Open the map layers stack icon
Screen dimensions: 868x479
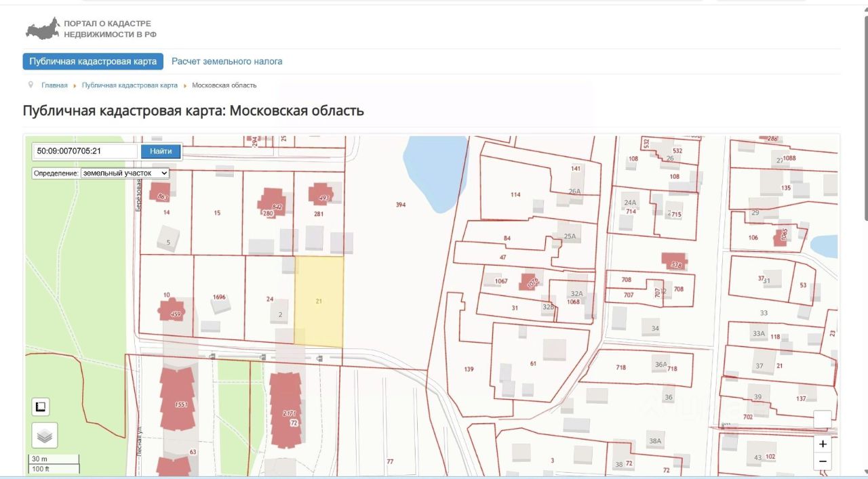45,435
